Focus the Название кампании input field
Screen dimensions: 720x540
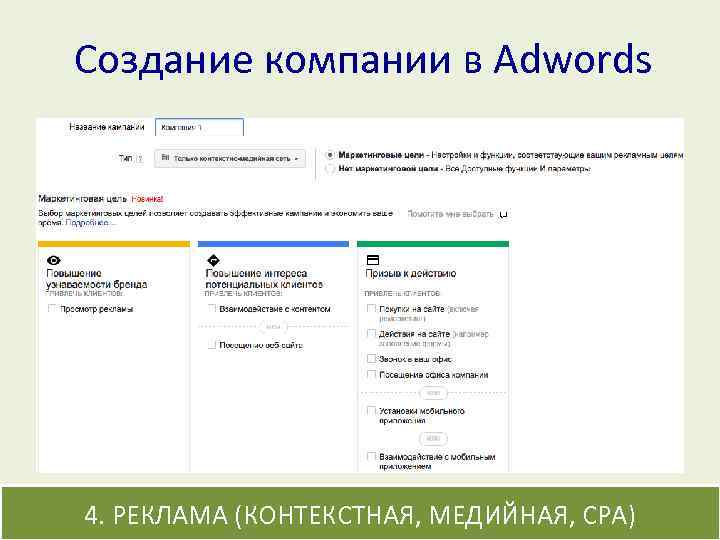point(199,127)
